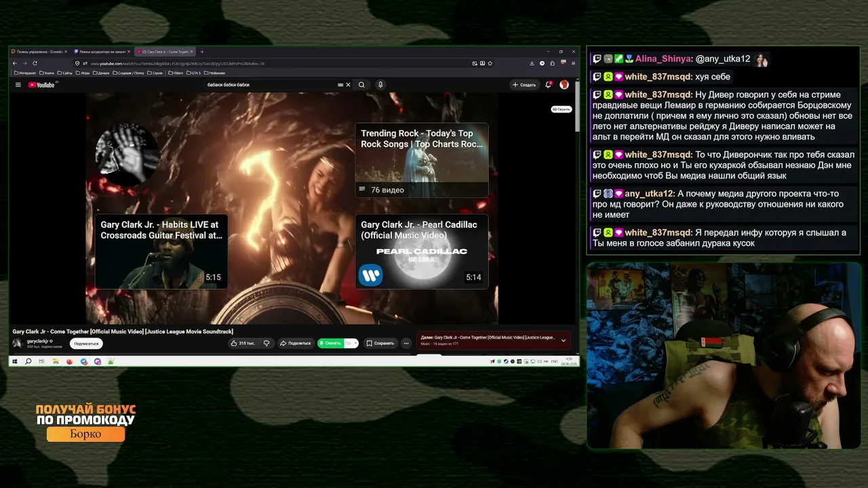Open the browser downloads arrow
The height and width of the screenshot is (488, 868).
tap(532, 63)
